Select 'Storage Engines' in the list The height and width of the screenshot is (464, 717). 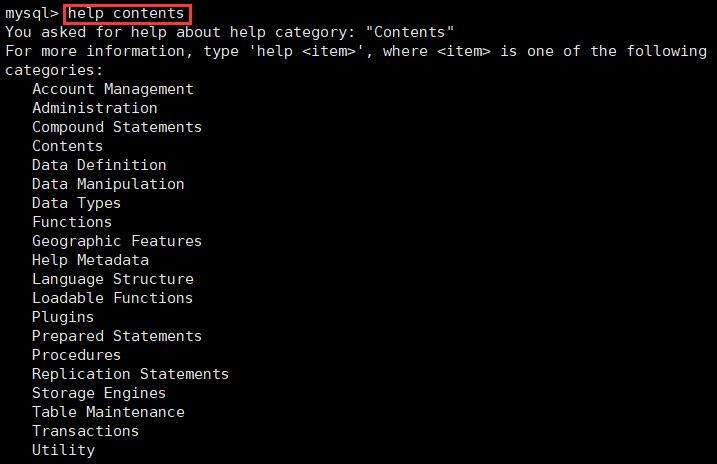point(99,393)
